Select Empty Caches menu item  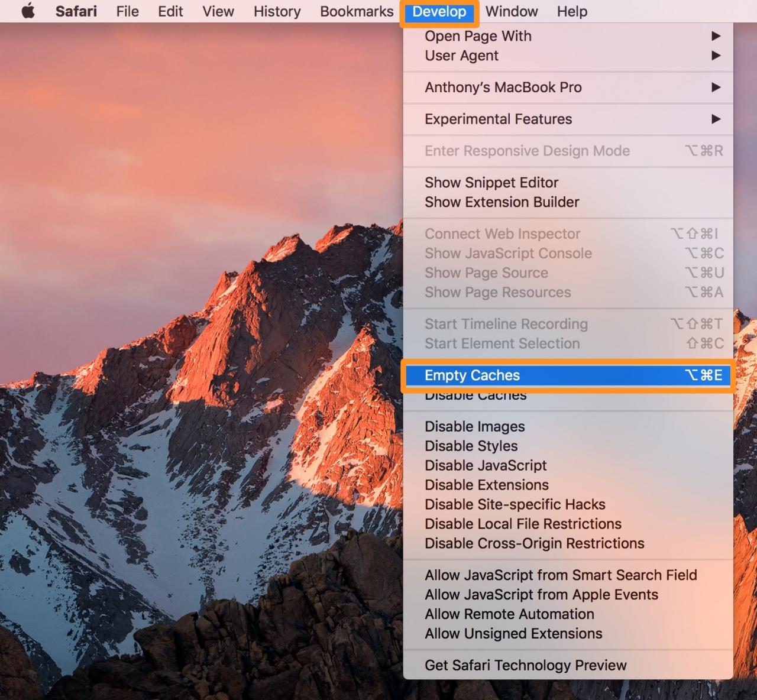click(x=472, y=375)
